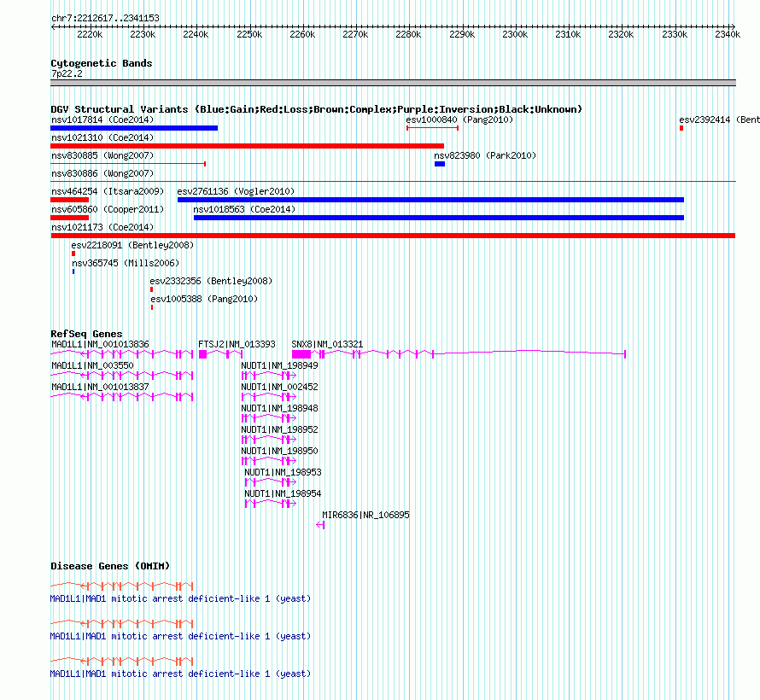Click the NUDT1|NM_198950 transcript label
The height and width of the screenshot is (700, 760).
pyautogui.click(x=280, y=451)
